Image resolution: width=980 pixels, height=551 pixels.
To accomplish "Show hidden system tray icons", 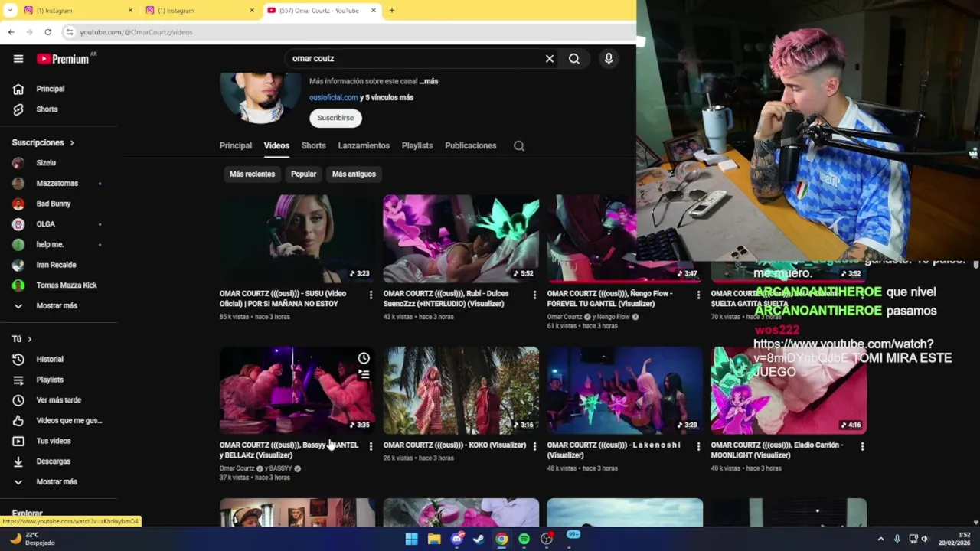I will coord(880,539).
